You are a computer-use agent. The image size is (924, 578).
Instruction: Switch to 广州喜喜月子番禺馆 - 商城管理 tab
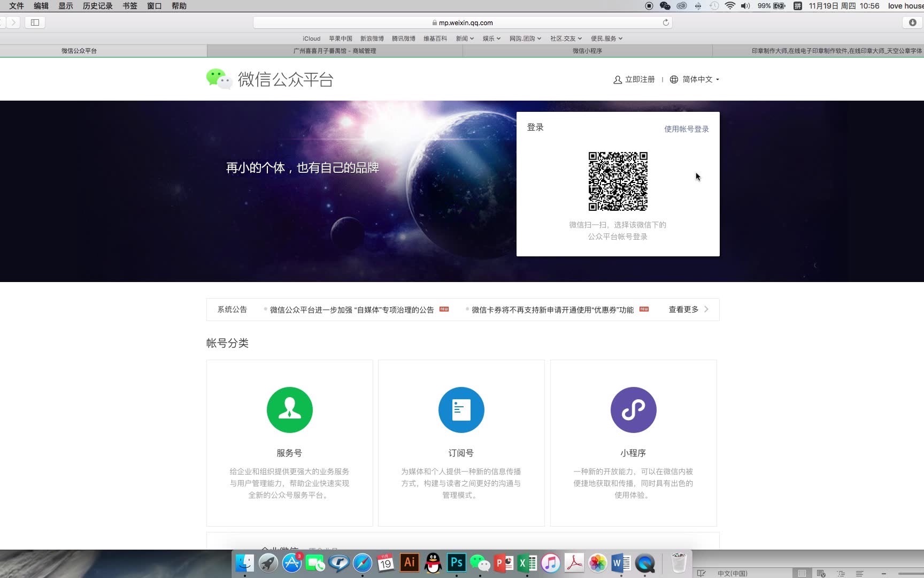click(335, 51)
